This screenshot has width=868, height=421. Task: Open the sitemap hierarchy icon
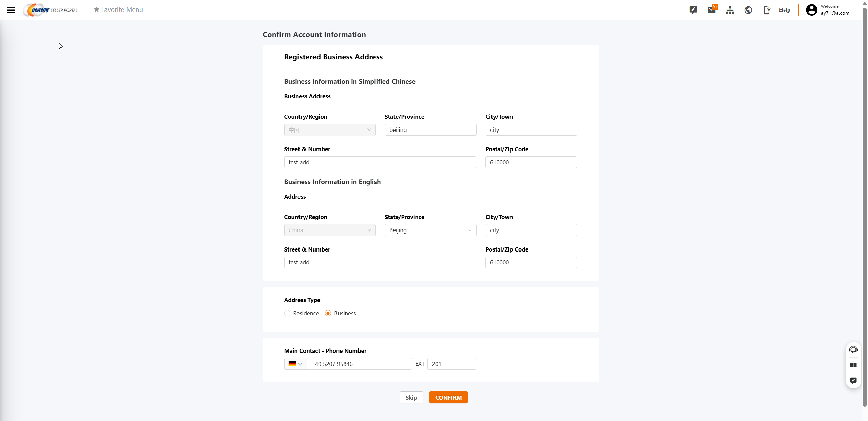(730, 10)
